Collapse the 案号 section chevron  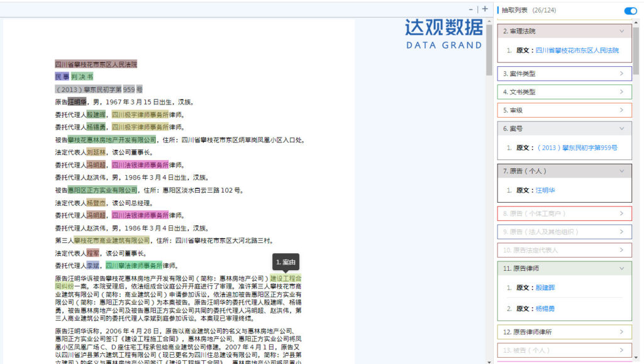622,128
